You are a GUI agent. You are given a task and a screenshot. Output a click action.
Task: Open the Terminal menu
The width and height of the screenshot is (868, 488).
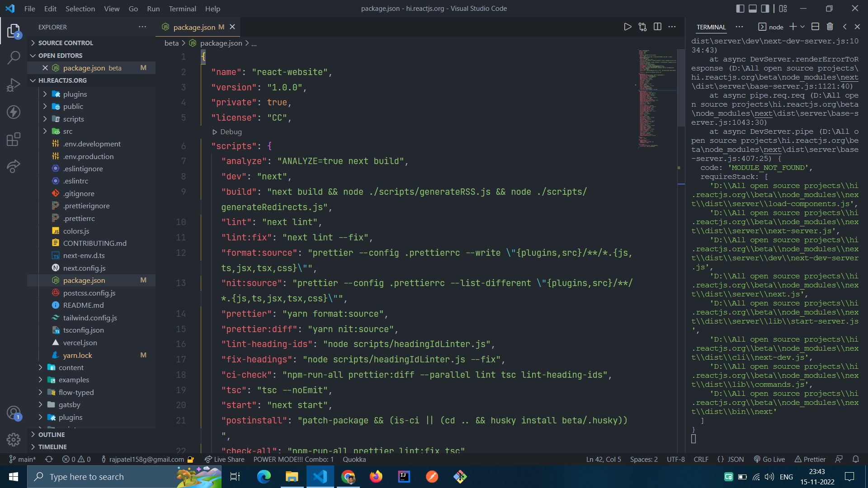tap(182, 9)
